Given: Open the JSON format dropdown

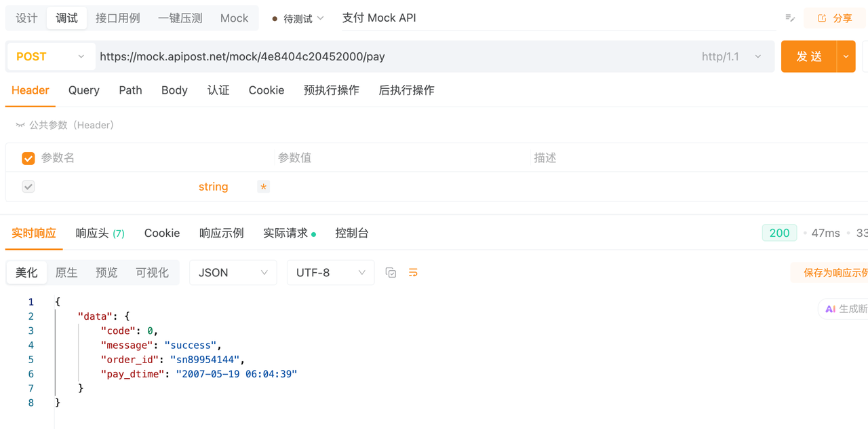Looking at the screenshot, I should [233, 272].
